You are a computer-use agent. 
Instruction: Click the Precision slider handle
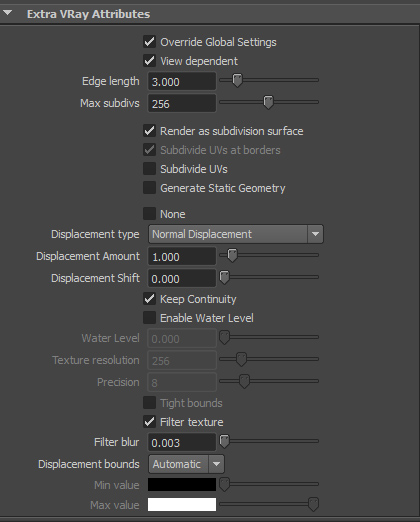pos(245,381)
